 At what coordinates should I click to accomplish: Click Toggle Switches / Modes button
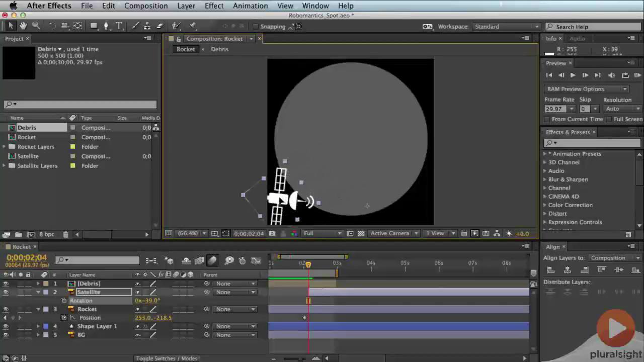point(167,358)
